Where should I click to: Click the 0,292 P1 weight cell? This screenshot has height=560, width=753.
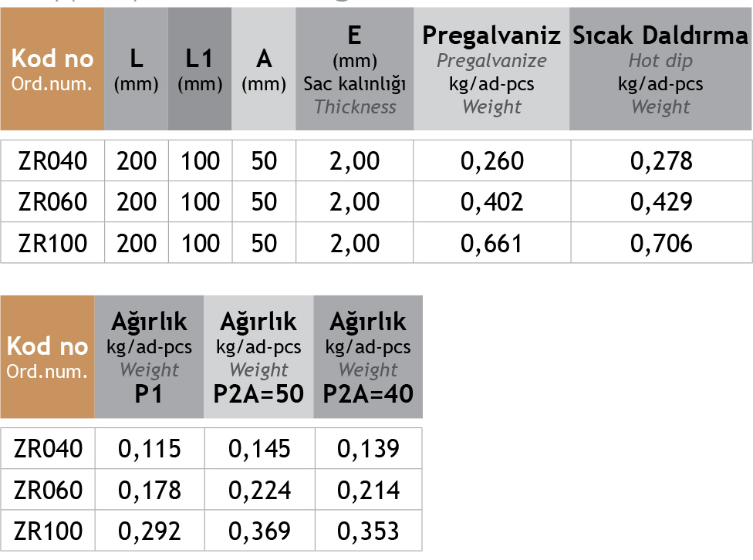pyautogui.click(x=150, y=531)
